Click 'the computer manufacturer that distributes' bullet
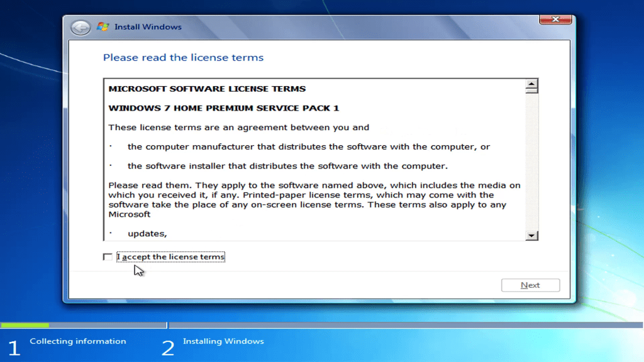Screen dimensions: 644x362 (x=308, y=146)
